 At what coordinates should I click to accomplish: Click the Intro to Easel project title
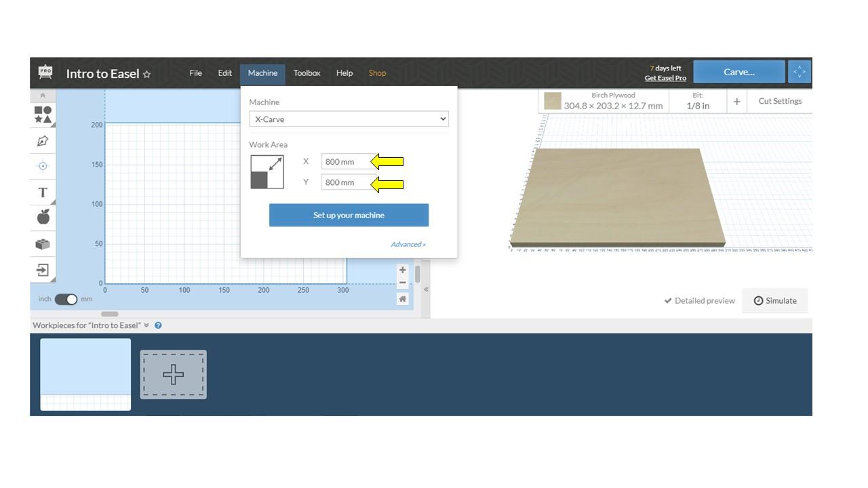pyautogui.click(x=102, y=74)
